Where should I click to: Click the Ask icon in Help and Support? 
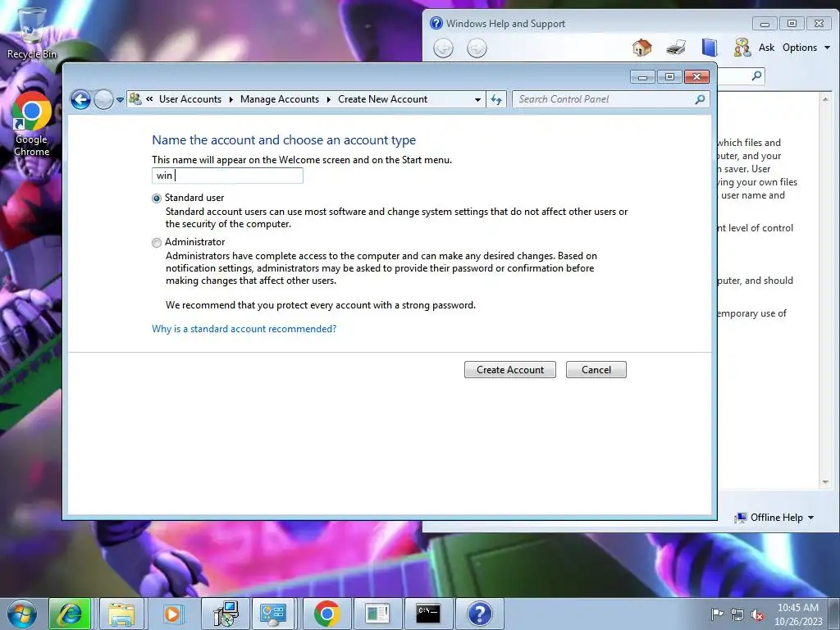click(742, 48)
